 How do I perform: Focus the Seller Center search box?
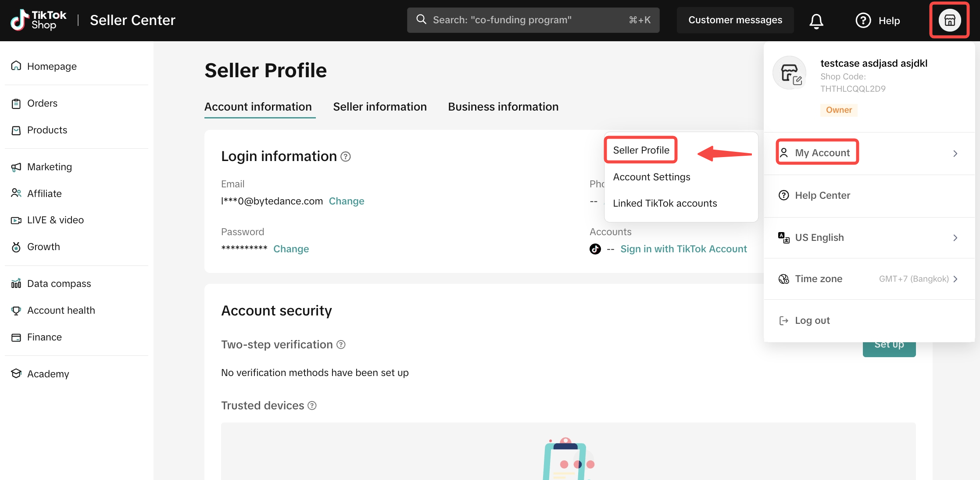(x=533, y=20)
